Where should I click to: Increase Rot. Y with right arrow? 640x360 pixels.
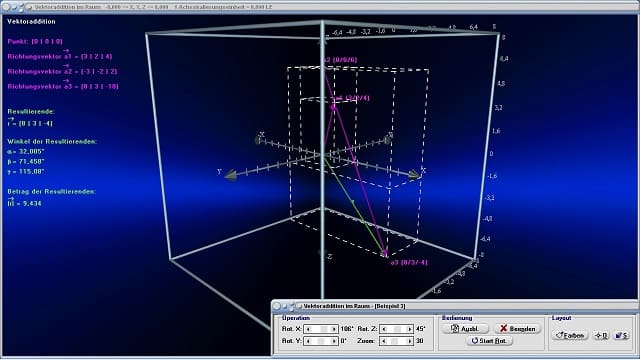point(333,341)
